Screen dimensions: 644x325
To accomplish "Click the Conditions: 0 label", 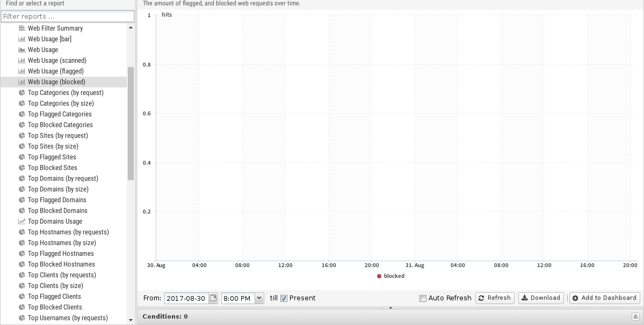I will [165, 316].
